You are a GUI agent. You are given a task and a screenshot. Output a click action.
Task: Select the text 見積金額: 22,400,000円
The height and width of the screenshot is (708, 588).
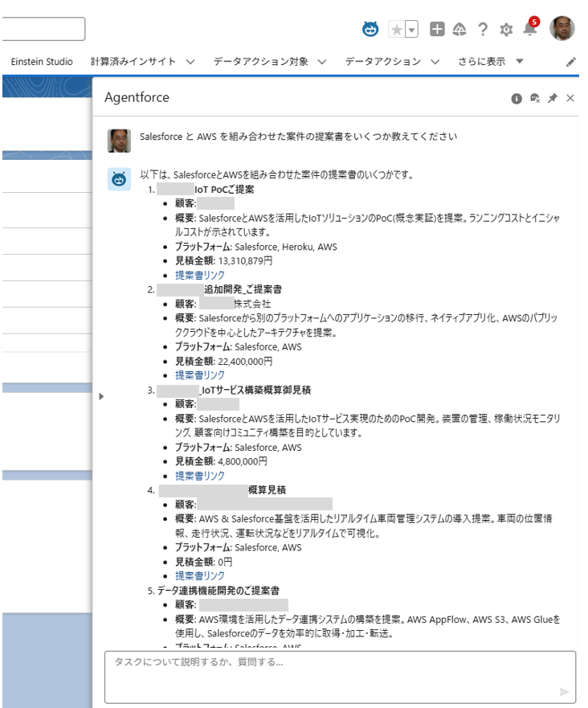[x=224, y=361]
